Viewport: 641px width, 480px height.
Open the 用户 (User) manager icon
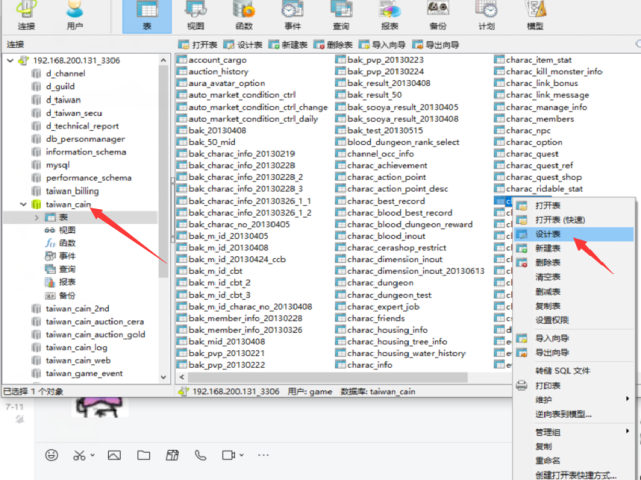click(75, 15)
